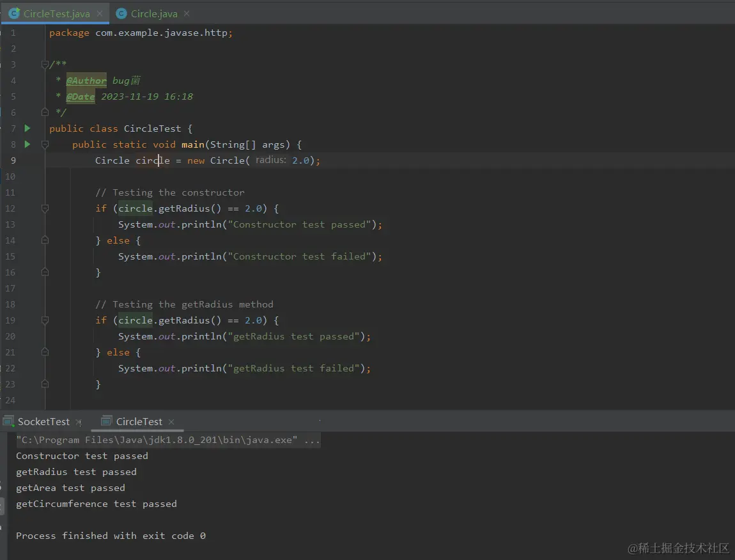
Task: Click the Java class icon on CircleTest.java tab
Action: coord(15,13)
